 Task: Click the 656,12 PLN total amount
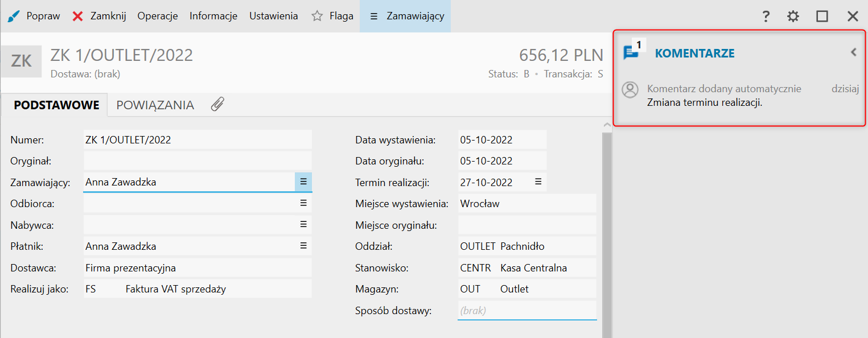click(561, 55)
